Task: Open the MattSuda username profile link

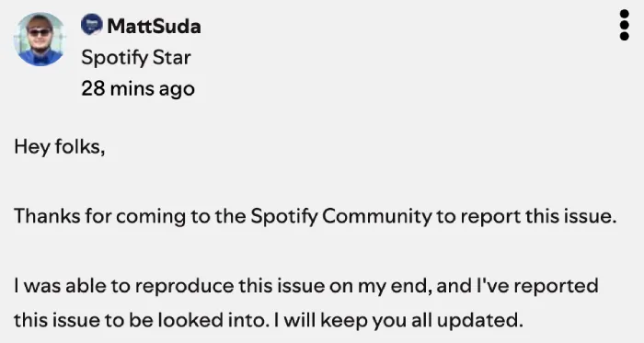Action: coord(154,27)
